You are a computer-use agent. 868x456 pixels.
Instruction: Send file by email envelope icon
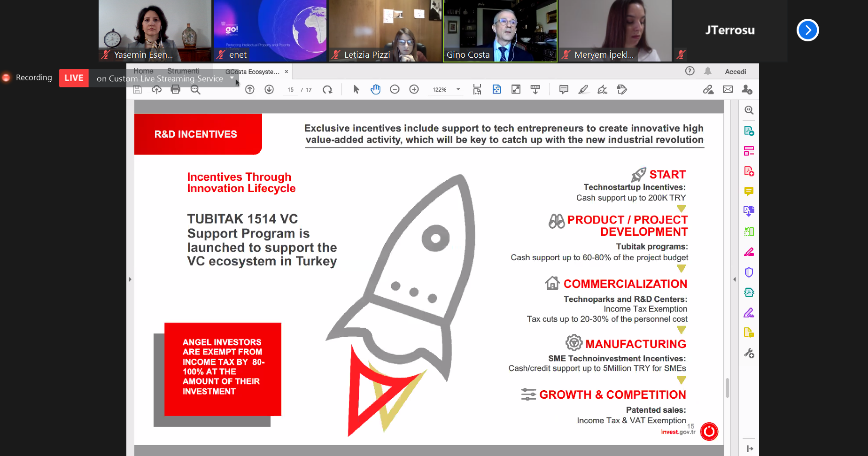728,90
